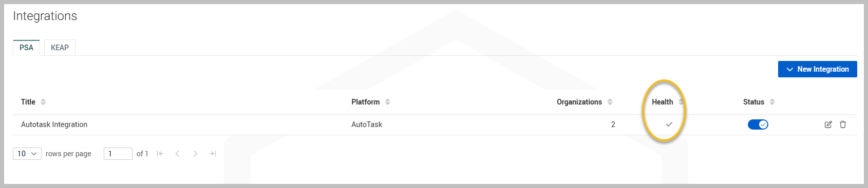Sort by Platform column arrows
868x188 pixels.
(x=388, y=102)
